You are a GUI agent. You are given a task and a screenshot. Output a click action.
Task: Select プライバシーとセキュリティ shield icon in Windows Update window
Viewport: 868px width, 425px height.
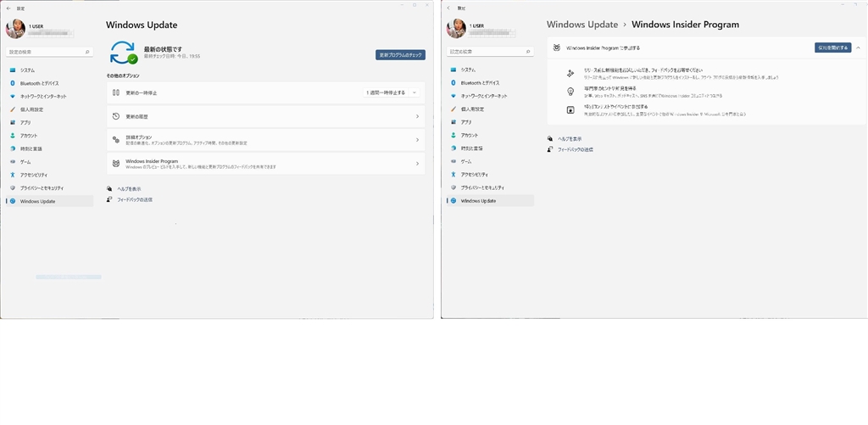(x=13, y=188)
